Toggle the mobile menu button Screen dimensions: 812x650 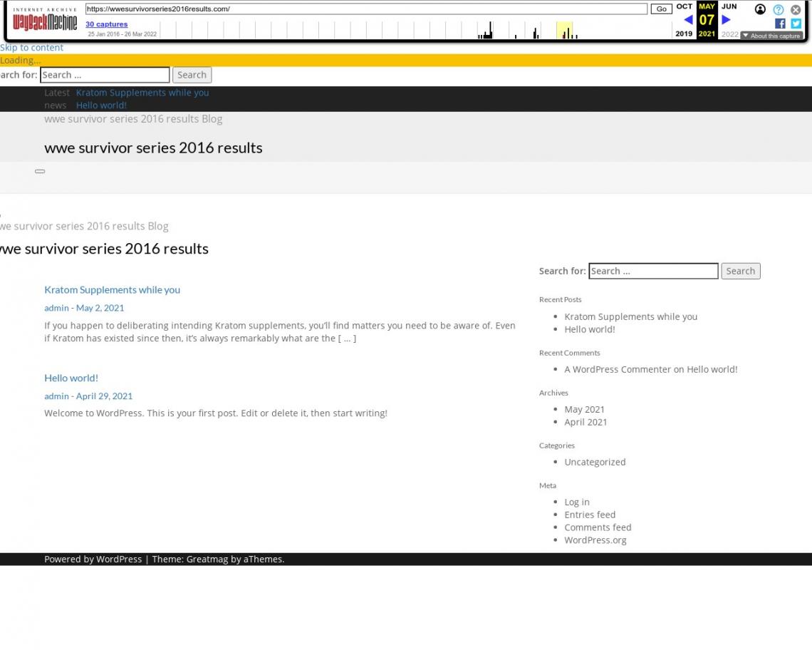pyautogui.click(x=40, y=171)
